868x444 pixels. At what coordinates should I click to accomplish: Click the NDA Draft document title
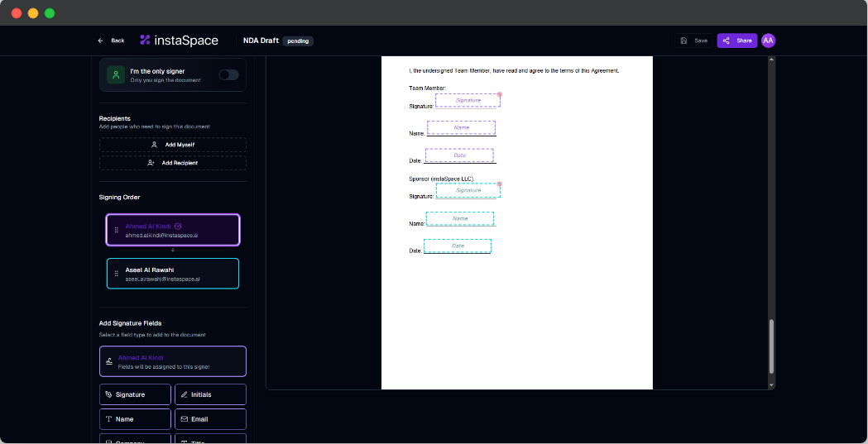[x=261, y=41]
